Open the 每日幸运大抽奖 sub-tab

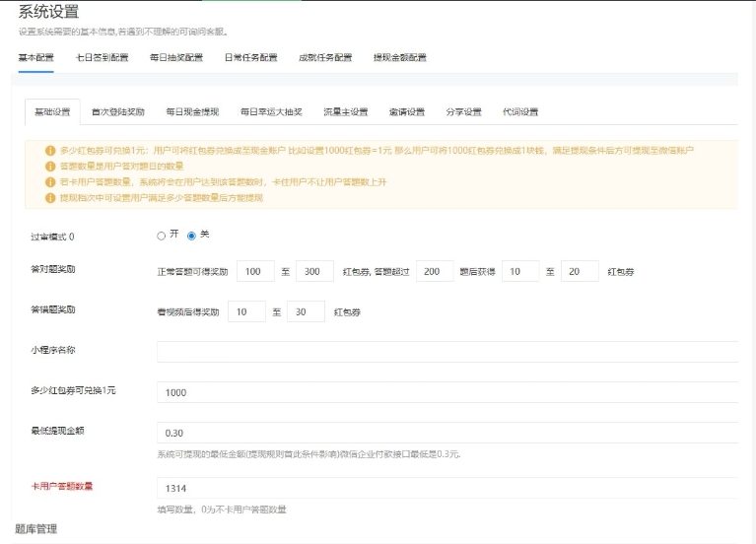click(x=271, y=112)
